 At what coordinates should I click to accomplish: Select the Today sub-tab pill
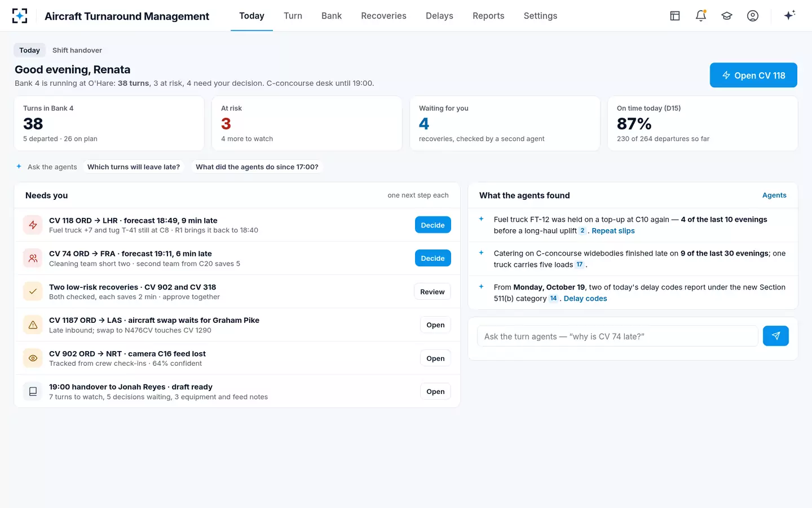click(x=29, y=50)
